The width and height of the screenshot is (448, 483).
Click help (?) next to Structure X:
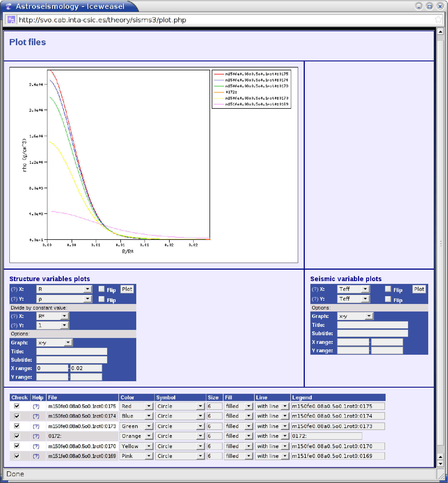tap(14, 289)
